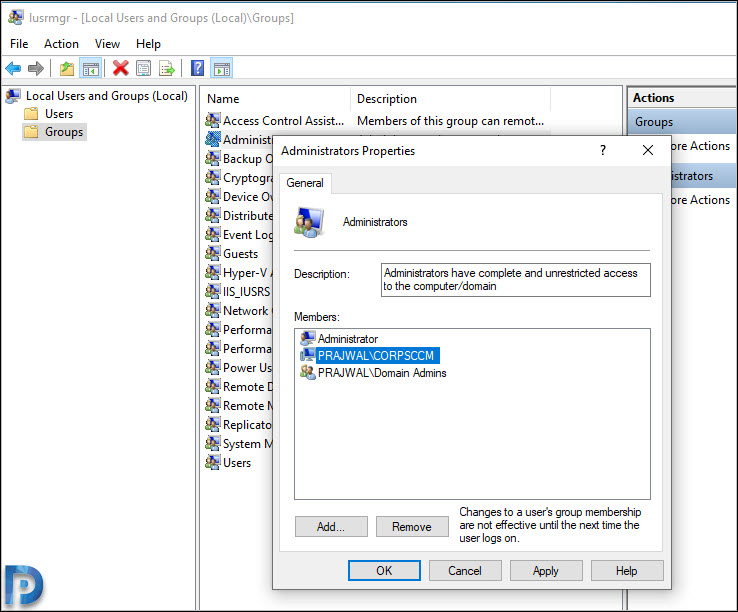The height and width of the screenshot is (612, 738).
Task: Click the Hyper-V group icon
Action: click(213, 273)
